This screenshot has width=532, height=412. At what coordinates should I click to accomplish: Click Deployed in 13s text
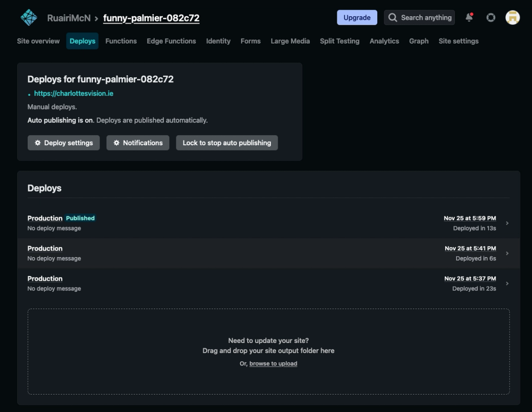coord(474,228)
